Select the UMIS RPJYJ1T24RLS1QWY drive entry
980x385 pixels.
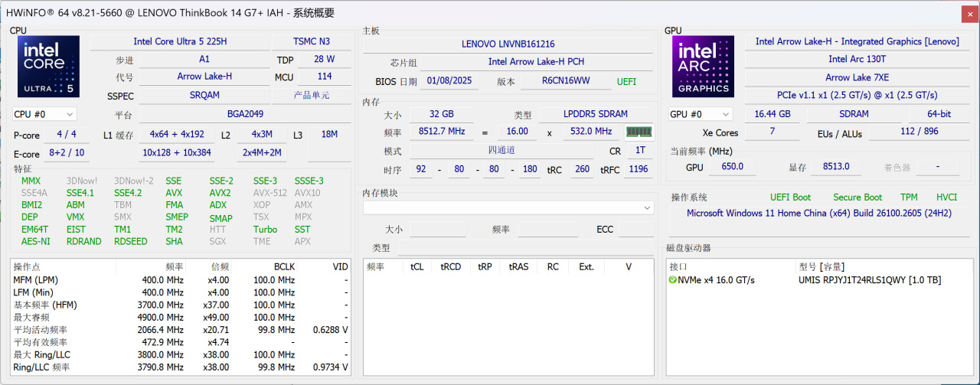[870, 280]
